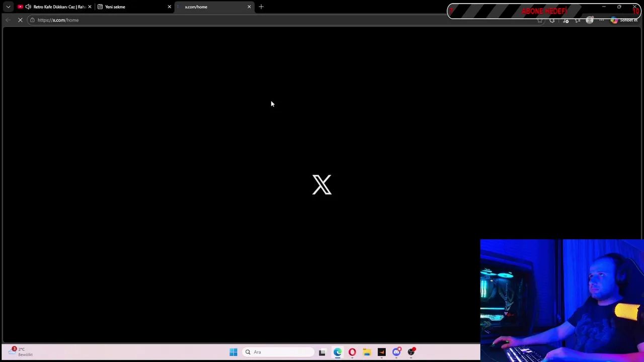This screenshot has height=362, width=644.
Task: Open the Edge settings three-dot menu
Action: pos(602,20)
